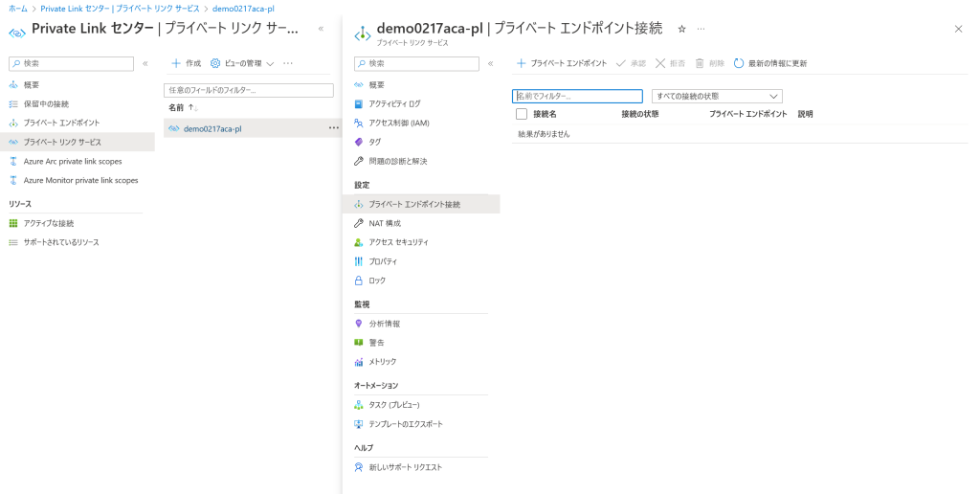Screen dimensions: 980x494
Task: Select 保留中の接続 menu item
Action: coord(46,103)
